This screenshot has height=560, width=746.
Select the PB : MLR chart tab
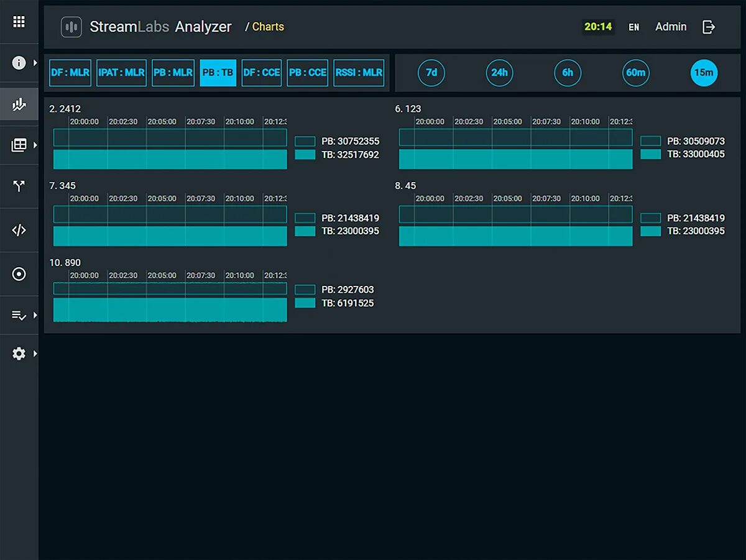coord(173,73)
